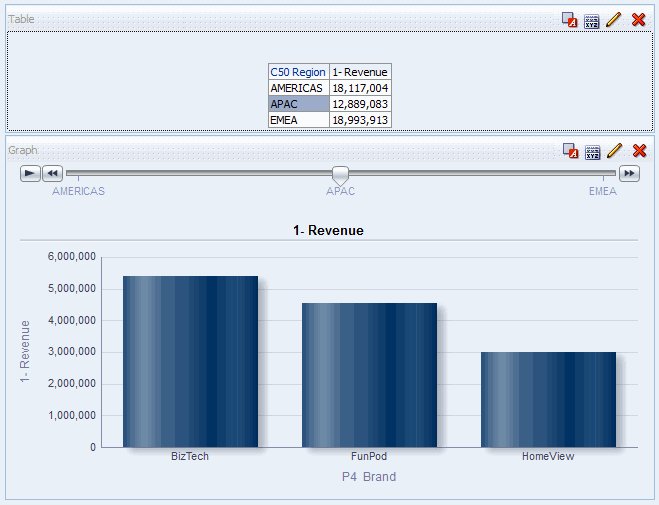
Task: Click the BizTech bar in the chart
Action: point(190,361)
